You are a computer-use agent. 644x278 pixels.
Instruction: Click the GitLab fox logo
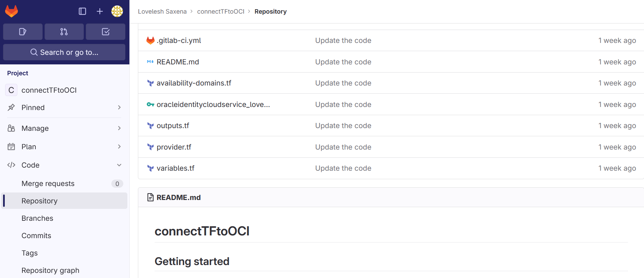pos(12,11)
